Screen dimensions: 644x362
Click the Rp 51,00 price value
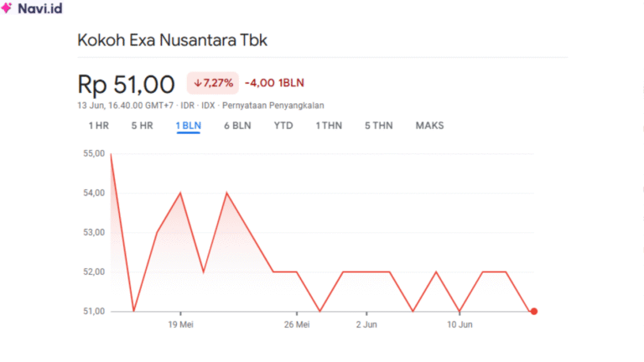click(126, 84)
